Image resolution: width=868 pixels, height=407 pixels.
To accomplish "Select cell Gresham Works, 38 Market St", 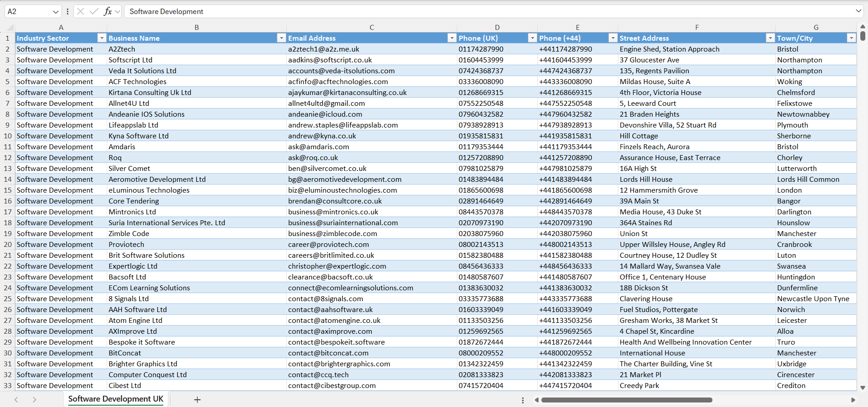I will tap(697, 320).
